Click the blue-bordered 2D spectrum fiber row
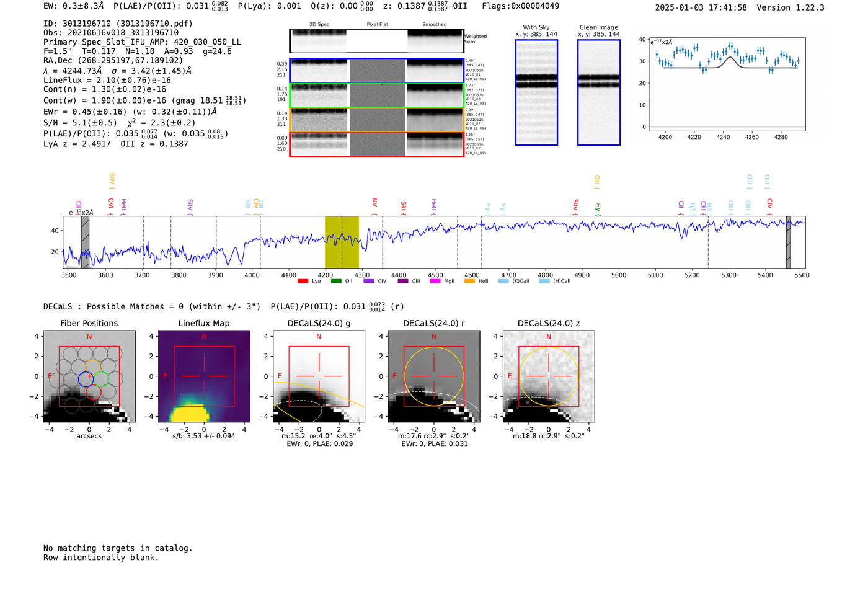 tap(376, 71)
